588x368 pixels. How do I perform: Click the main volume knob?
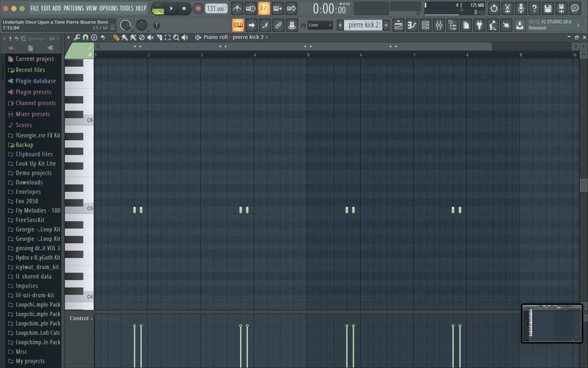coord(125,25)
